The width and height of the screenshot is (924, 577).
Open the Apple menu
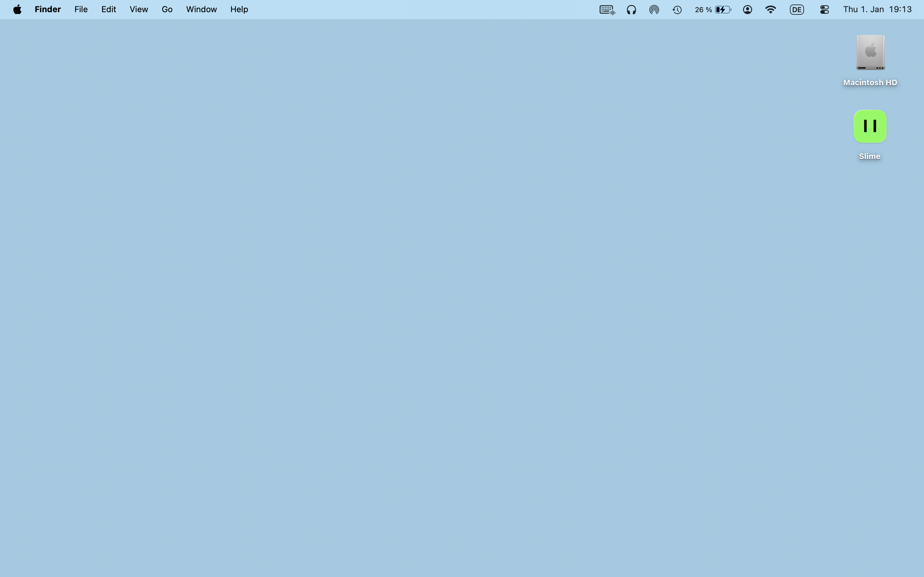pyautogui.click(x=17, y=10)
